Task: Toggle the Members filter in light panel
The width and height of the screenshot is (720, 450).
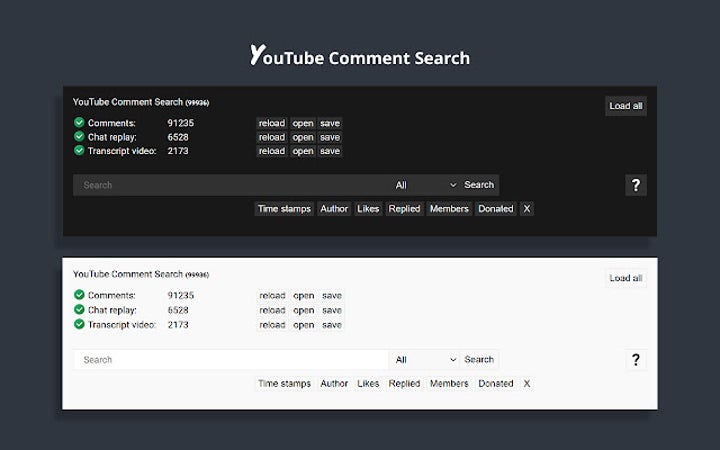Action: coord(449,384)
